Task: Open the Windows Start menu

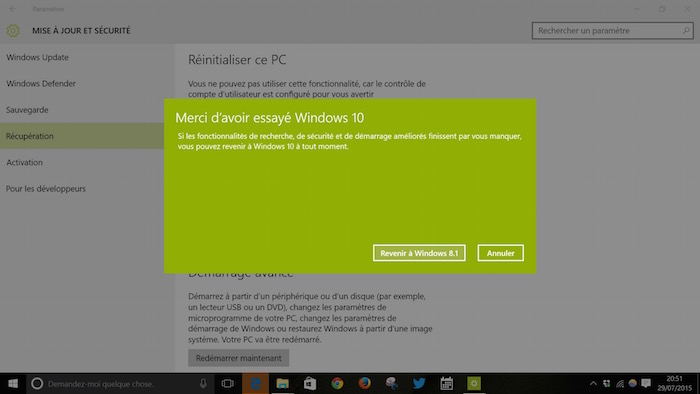Action: tap(13, 384)
